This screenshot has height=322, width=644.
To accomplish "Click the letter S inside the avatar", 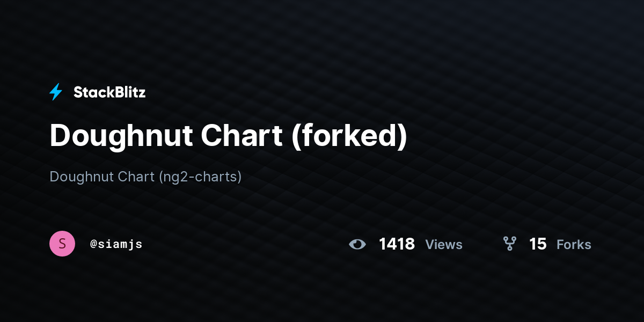I will (62, 244).
